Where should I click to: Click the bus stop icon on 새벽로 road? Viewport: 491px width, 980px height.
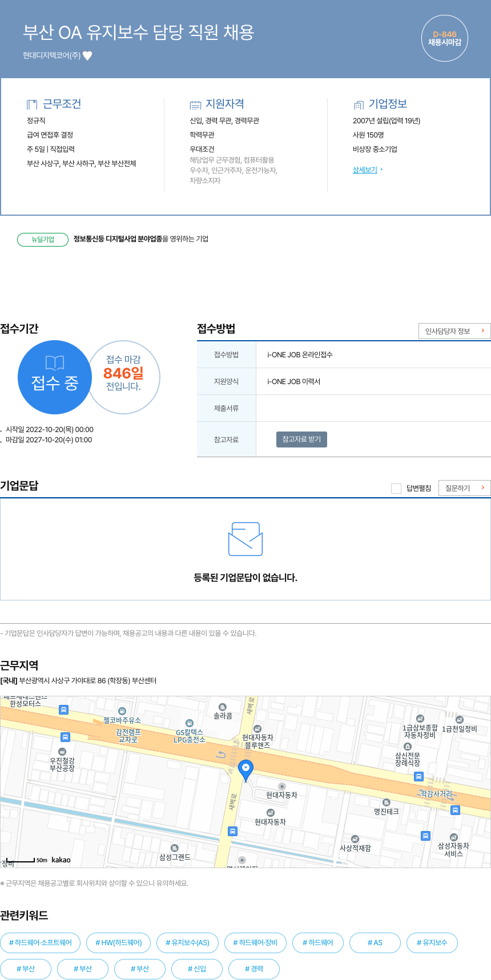[x=232, y=831]
